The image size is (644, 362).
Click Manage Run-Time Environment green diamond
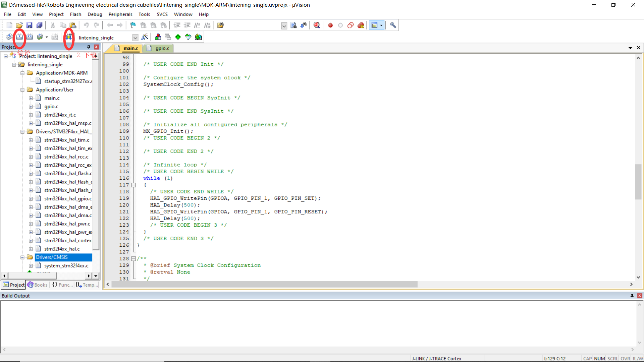[178, 37]
